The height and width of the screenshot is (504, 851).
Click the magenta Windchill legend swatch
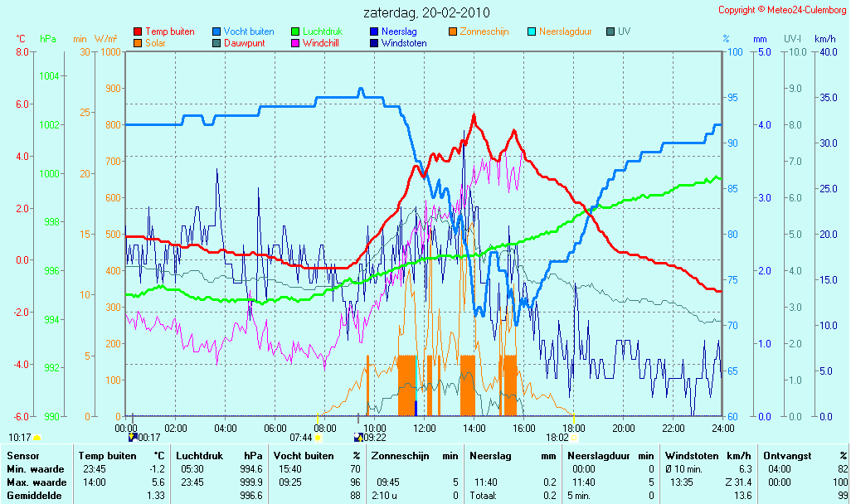pos(295,43)
